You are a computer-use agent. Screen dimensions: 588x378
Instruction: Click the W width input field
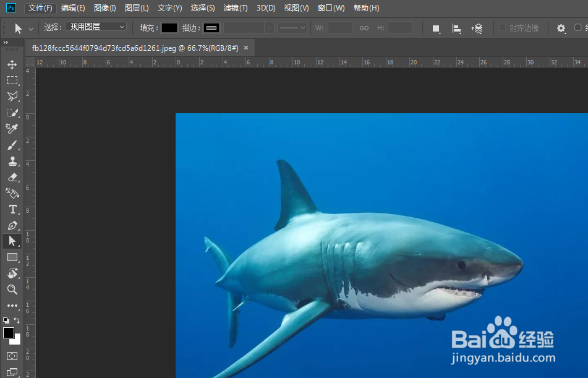(x=340, y=28)
